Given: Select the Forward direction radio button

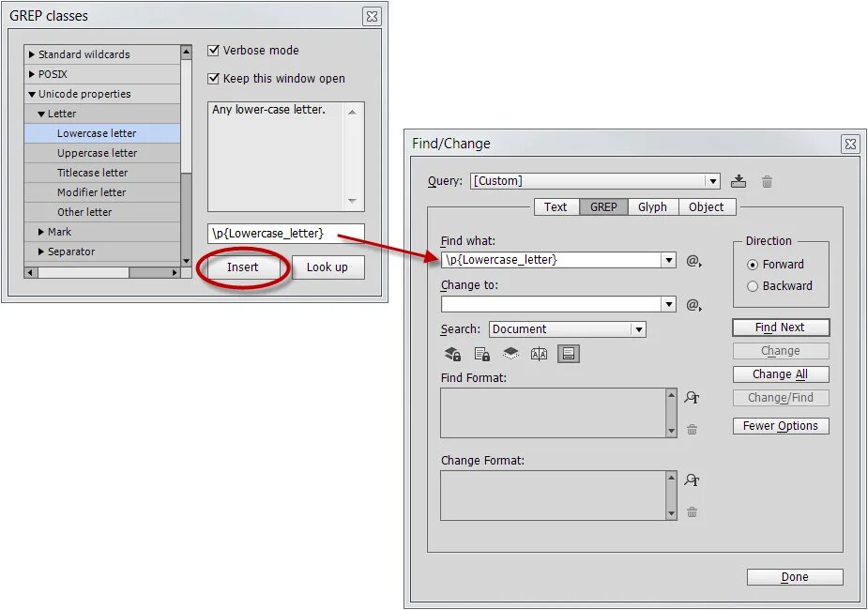Looking at the screenshot, I should 753,265.
